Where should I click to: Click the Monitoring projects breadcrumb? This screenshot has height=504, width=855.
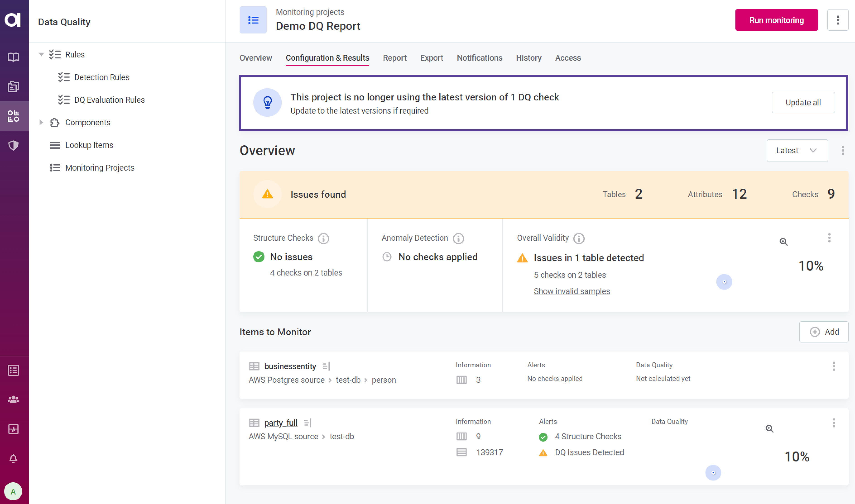click(x=310, y=12)
